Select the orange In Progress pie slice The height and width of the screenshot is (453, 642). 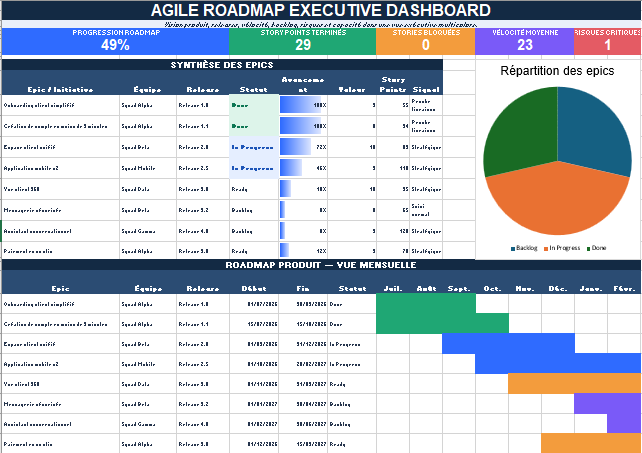[557, 201]
